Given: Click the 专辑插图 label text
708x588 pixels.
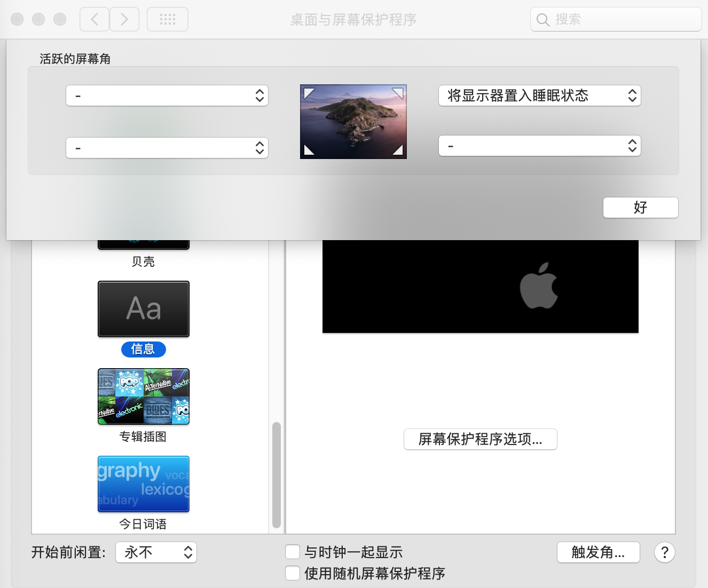Looking at the screenshot, I should (x=143, y=436).
